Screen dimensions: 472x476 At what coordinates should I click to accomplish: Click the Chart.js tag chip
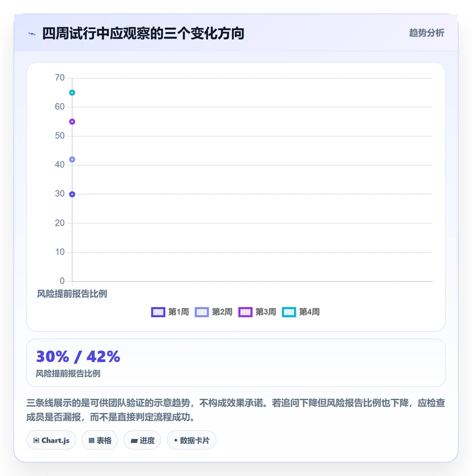click(51, 440)
